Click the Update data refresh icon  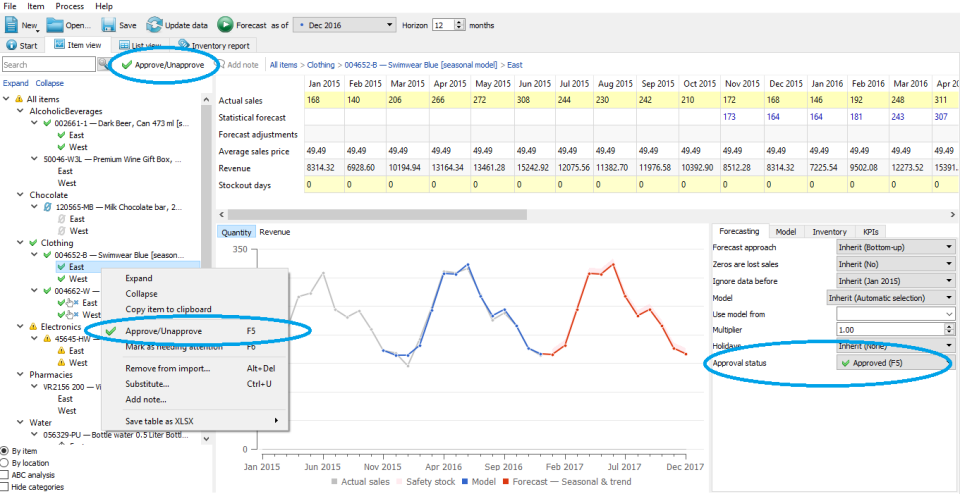(154, 25)
